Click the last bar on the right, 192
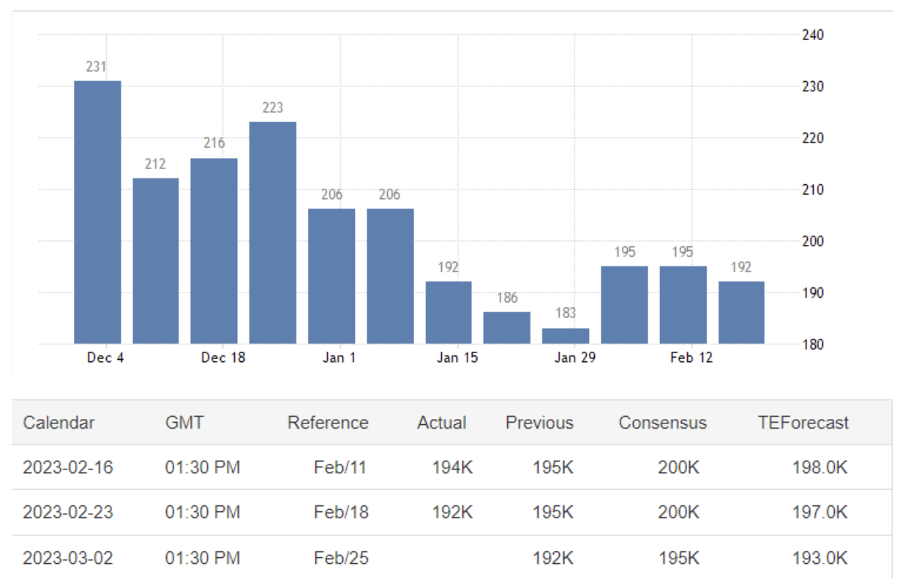Viewport: 900px width, 588px height. [741, 312]
